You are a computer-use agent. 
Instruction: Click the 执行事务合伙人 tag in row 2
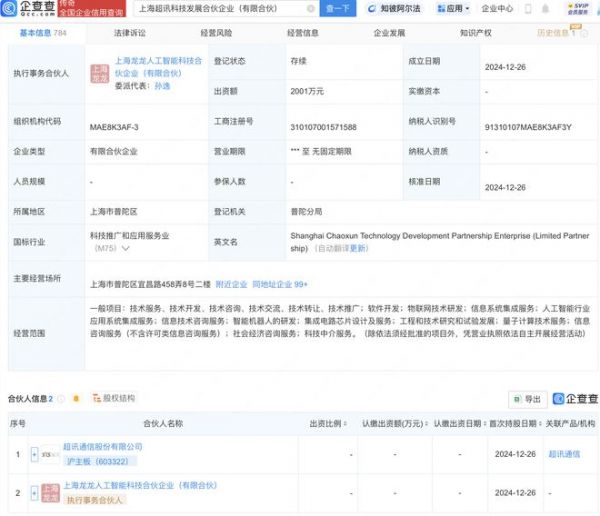coord(94,500)
